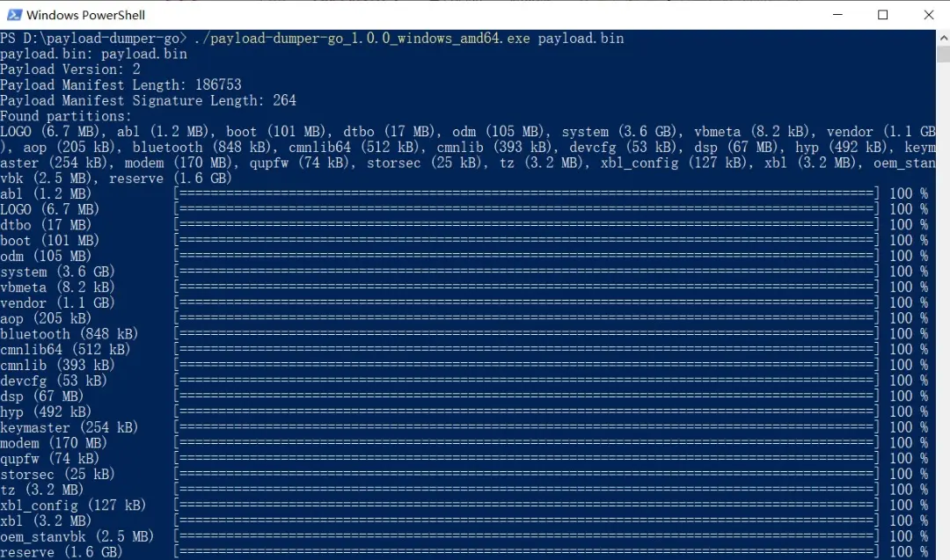Click the 100 % next to abl
The image size is (950, 560).
[909, 193]
